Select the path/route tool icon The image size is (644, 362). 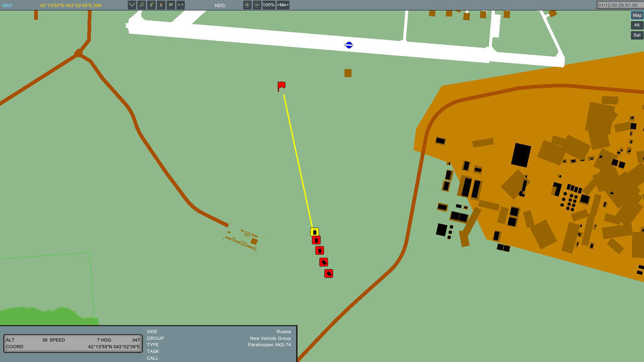tap(132, 5)
